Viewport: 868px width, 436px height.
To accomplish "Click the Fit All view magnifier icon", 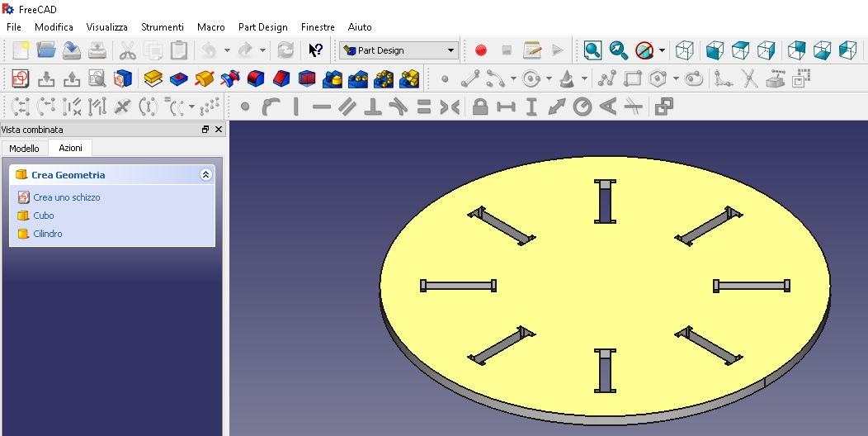I will [x=593, y=50].
